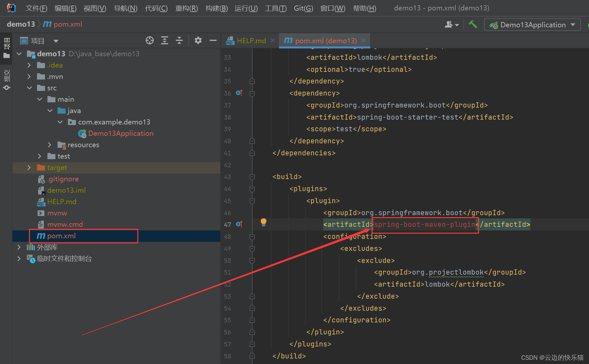Collapse the src folder
The width and height of the screenshot is (589, 364).
pyautogui.click(x=29, y=88)
